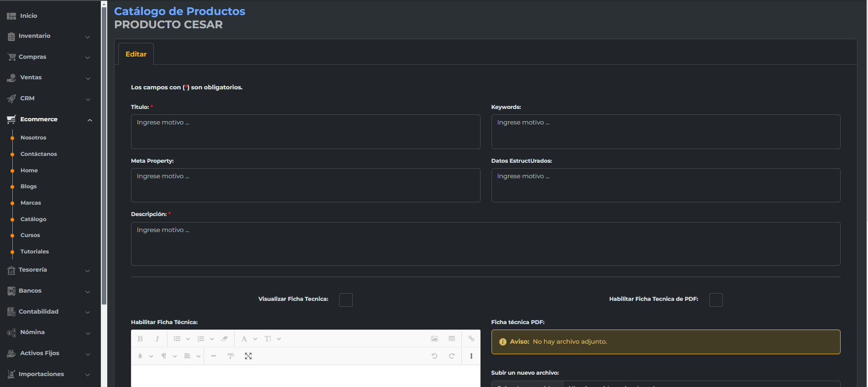Viewport: 868px width, 387px height.
Task: Open paragraph format dropdown arrow
Action: [x=175, y=356]
